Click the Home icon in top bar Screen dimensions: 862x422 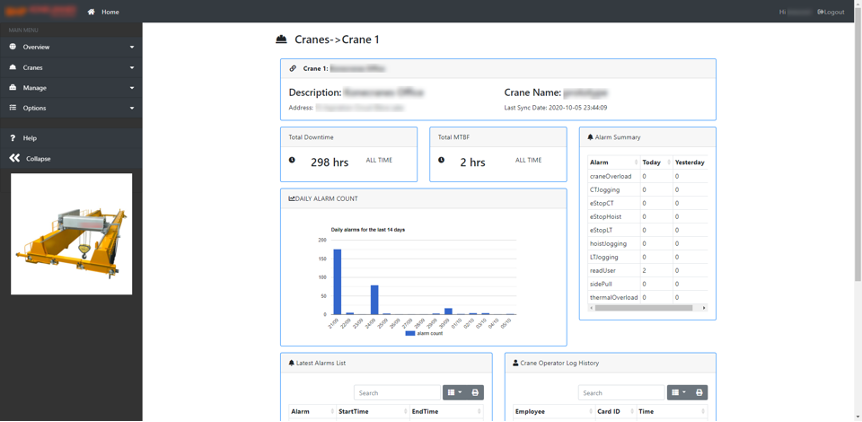click(91, 12)
